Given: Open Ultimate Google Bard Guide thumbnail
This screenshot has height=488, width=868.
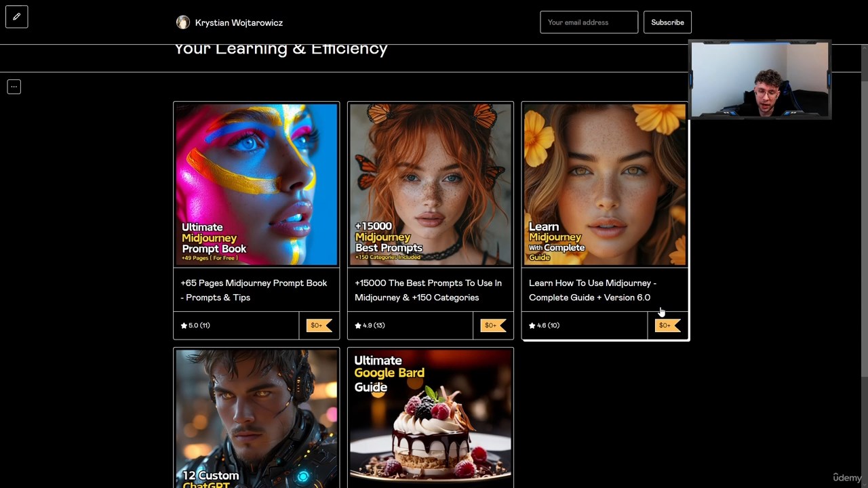Looking at the screenshot, I should (x=431, y=418).
